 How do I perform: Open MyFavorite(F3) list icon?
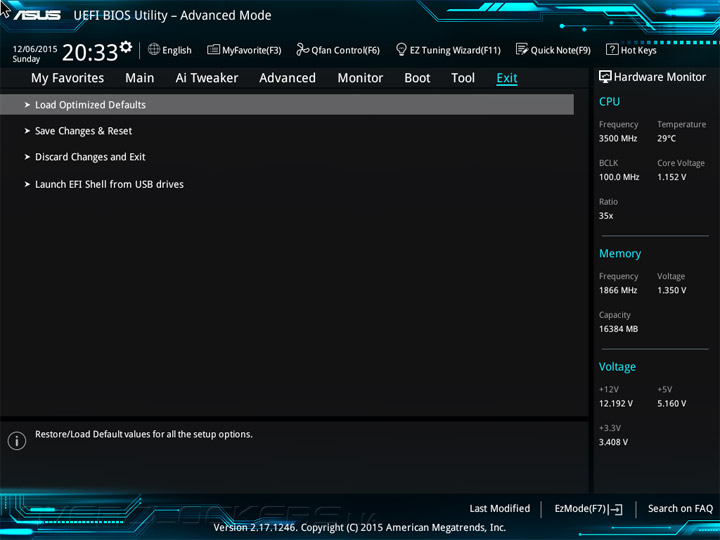click(x=213, y=49)
